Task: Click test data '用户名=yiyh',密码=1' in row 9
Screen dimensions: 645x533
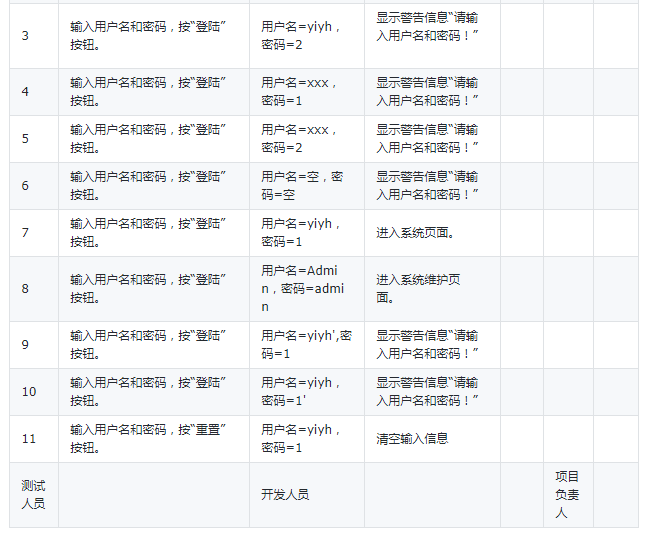Action: pyautogui.click(x=306, y=345)
